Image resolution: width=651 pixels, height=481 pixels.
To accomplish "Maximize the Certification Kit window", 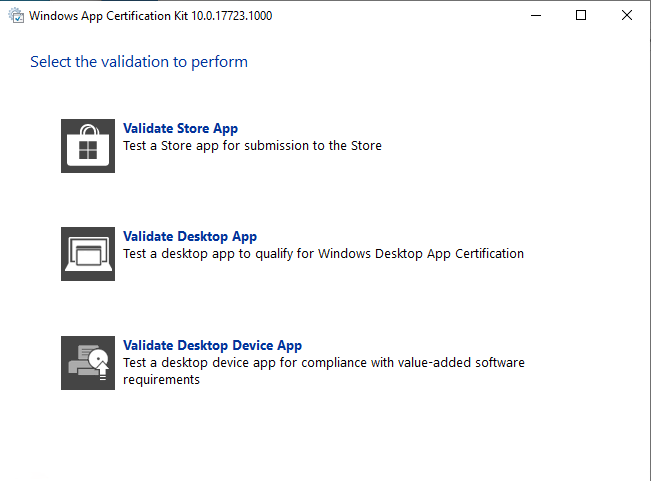I will coord(581,15).
